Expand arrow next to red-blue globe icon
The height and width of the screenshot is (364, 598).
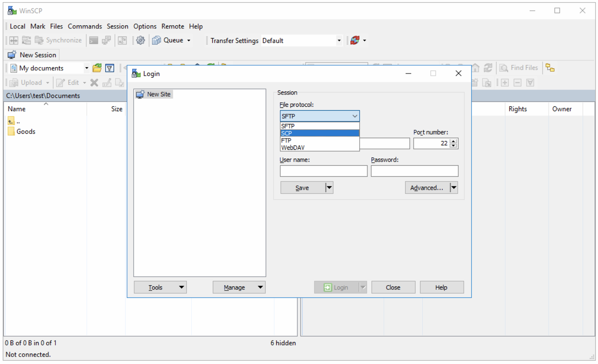364,40
